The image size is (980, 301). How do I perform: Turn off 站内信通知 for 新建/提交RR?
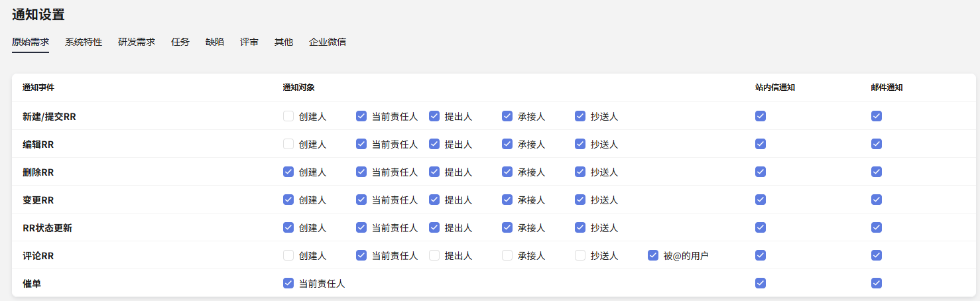click(761, 116)
